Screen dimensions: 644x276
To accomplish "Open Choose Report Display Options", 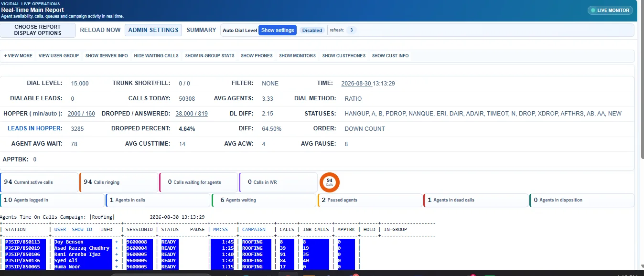I will click(38, 30).
